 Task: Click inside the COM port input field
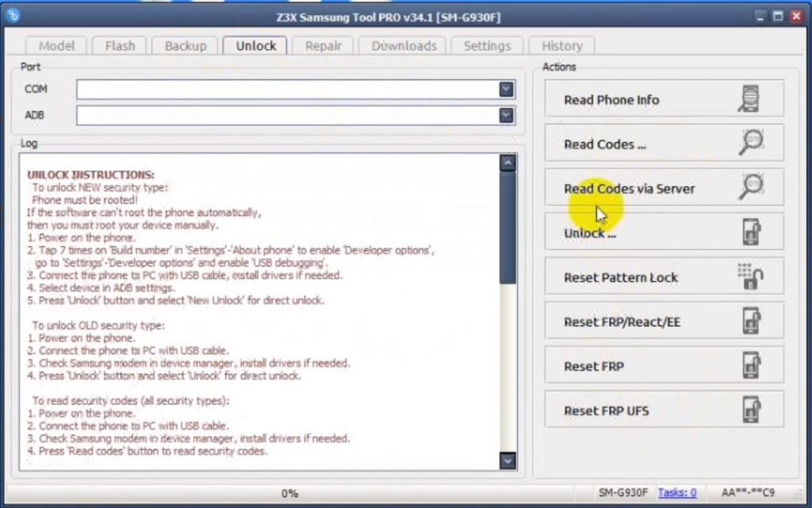287,90
